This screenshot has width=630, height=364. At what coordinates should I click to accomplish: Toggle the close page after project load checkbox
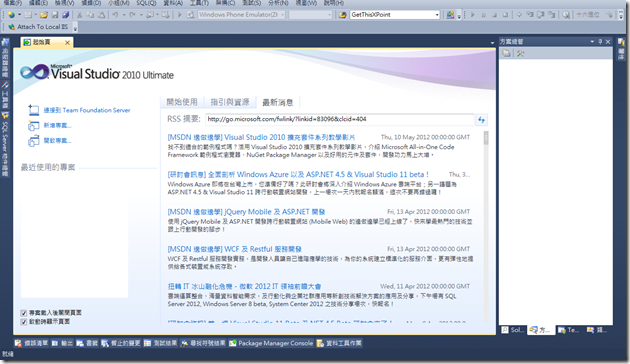24,313
